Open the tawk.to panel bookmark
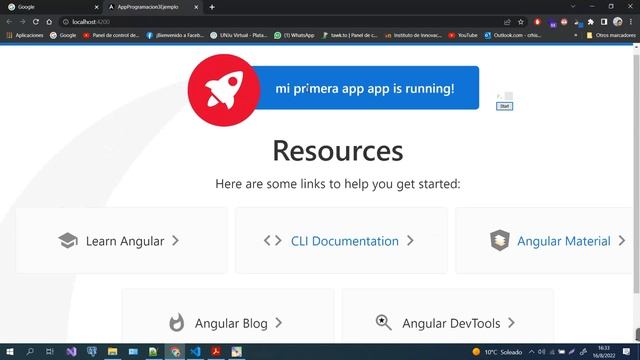The width and height of the screenshot is (640, 360). click(x=350, y=36)
